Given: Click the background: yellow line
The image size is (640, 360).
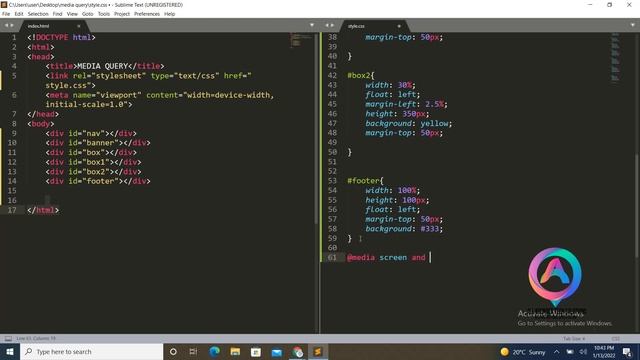Looking at the screenshot, I should 409,123.
